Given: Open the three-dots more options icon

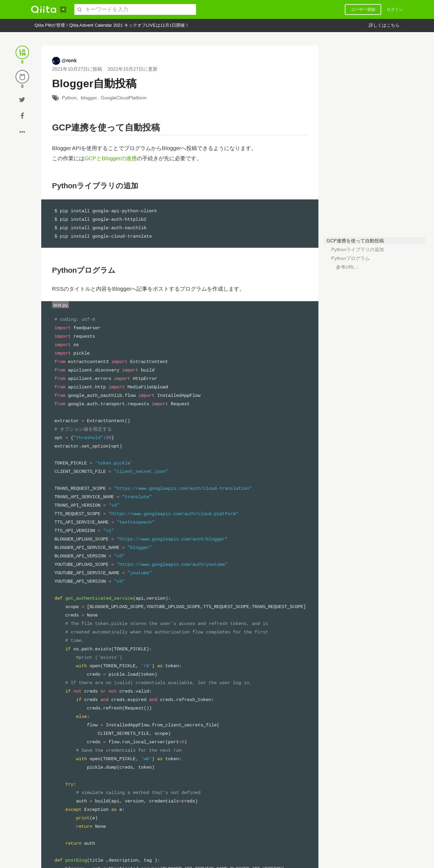Looking at the screenshot, I should (22, 132).
